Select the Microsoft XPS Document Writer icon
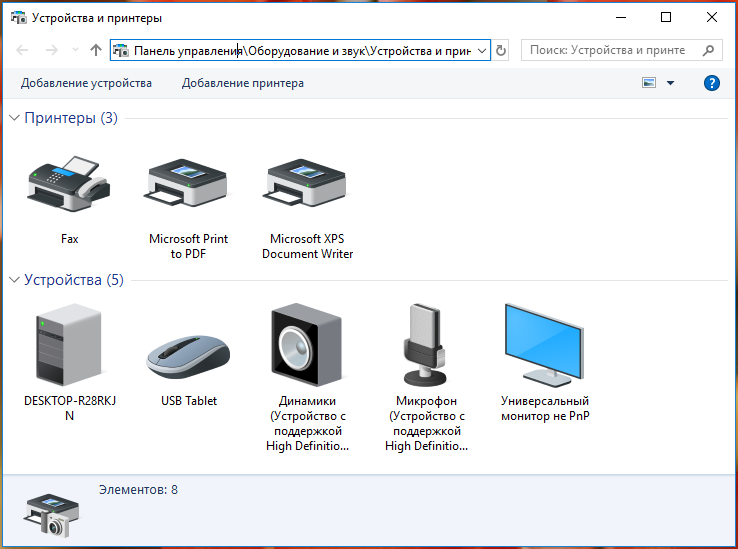738x549 pixels. [x=306, y=183]
